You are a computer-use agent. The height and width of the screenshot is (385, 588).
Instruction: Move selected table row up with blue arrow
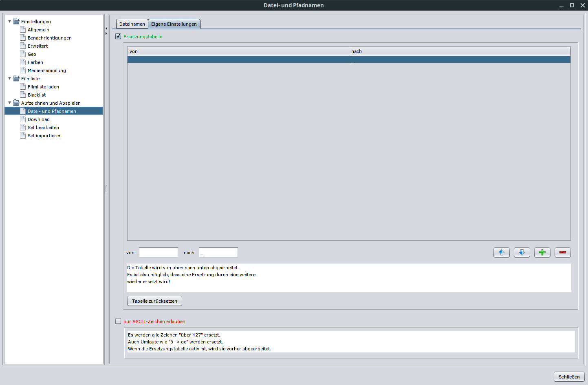pyautogui.click(x=501, y=253)
